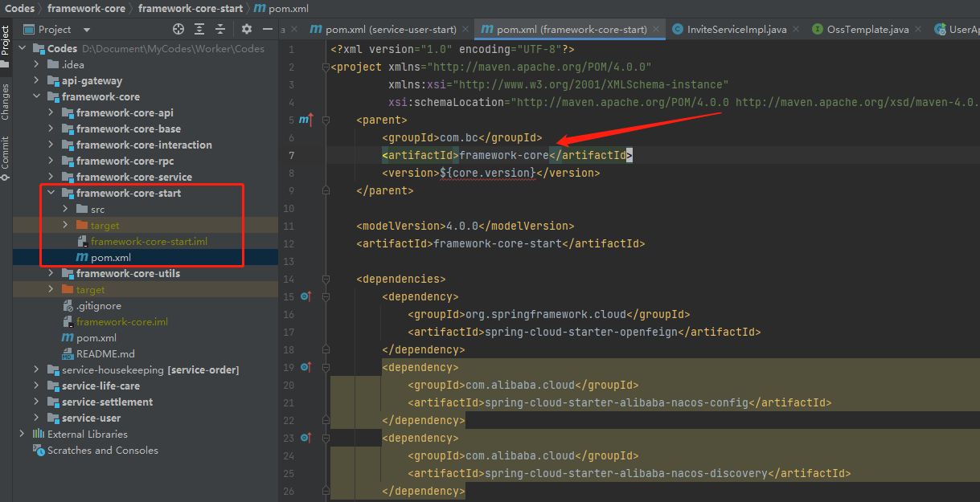Expand the framework-core-rpc module

tap(51, 161)
